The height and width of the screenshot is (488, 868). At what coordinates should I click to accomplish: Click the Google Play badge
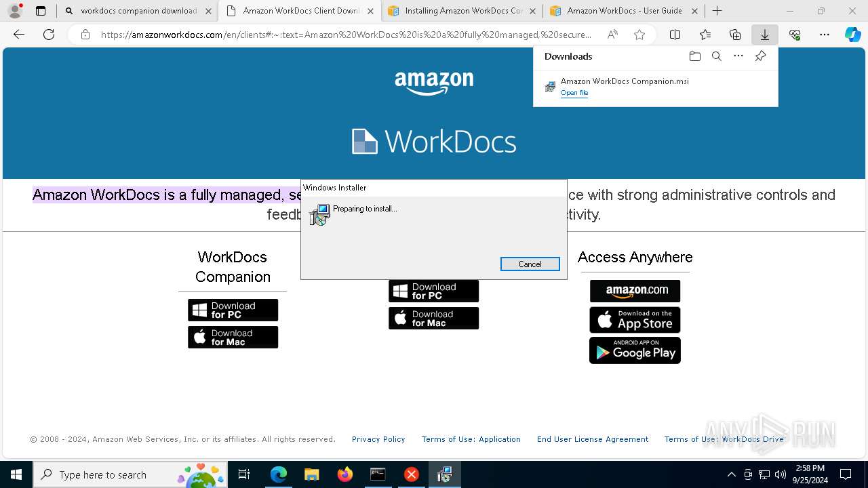tap(635, 350)
